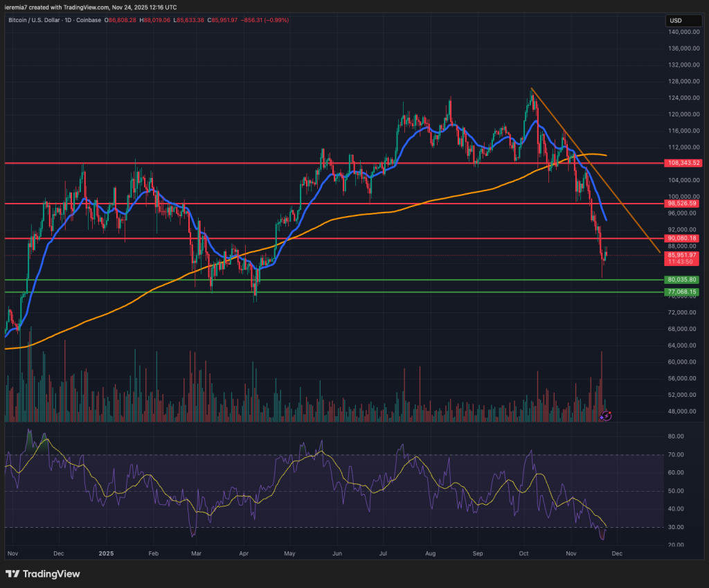
Task: Select the green support label 80,035.80
Action: click(682, 279)
